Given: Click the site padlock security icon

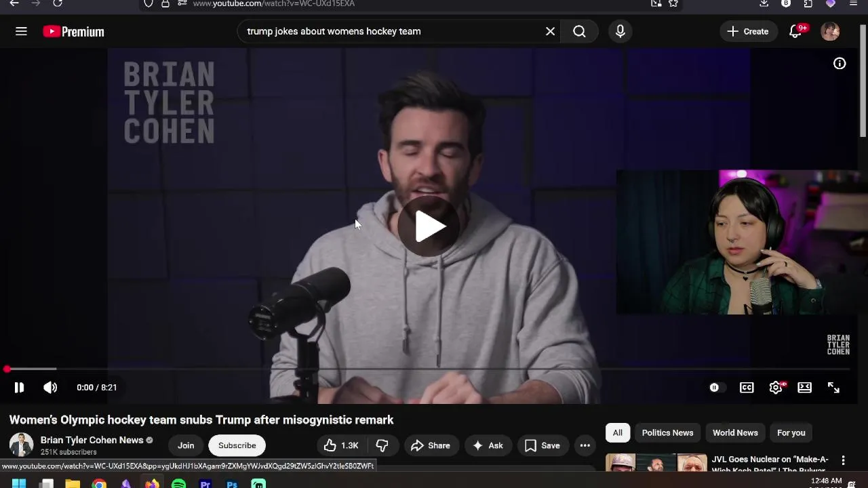Looking at the screenshot, I should coord(165,3).
